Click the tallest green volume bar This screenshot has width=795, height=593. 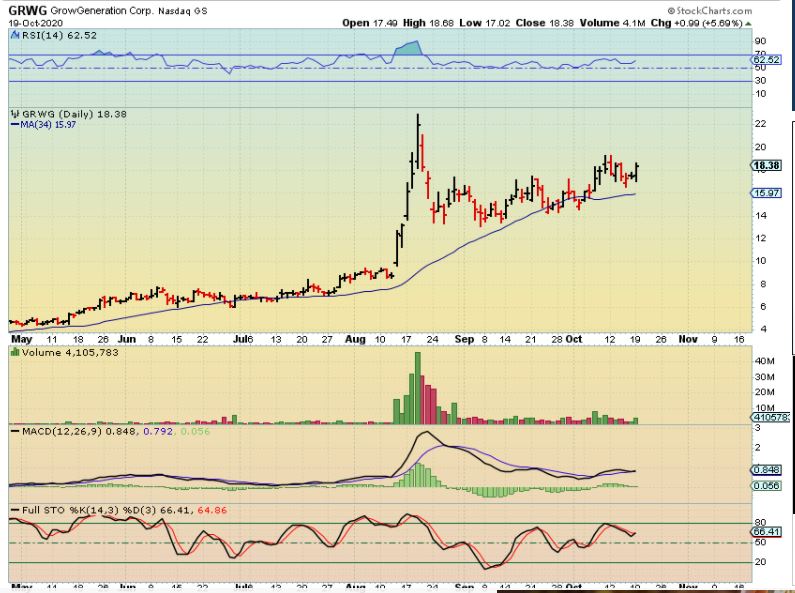pyautogui.click(x=418, y=388)
